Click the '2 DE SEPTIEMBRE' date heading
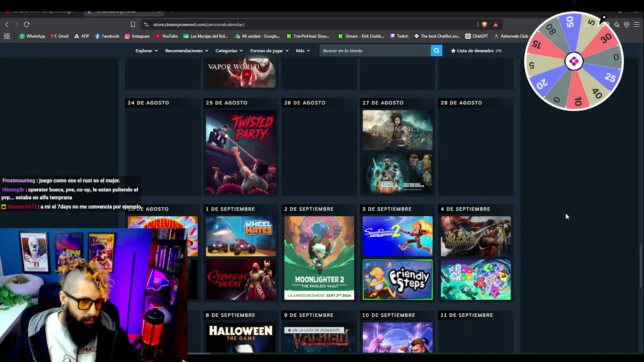This screenshot has width=644, height=362. click(308, 209)
